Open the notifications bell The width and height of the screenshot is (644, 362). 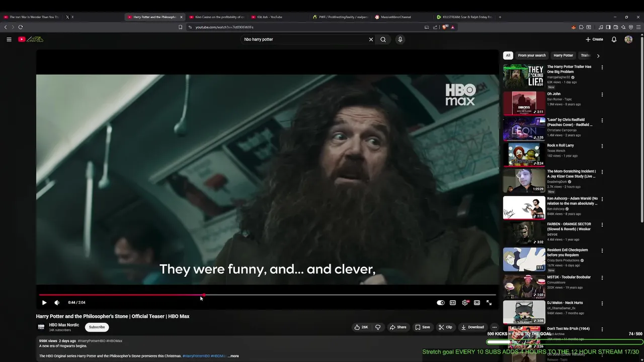click(x=614, y=39)
